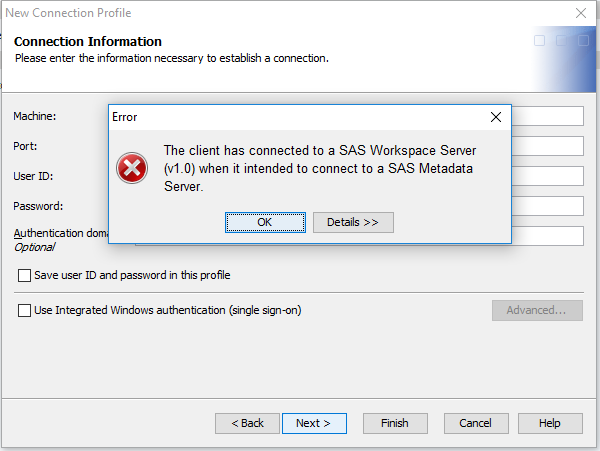Close the New Connection Profile window
The image size is (600, 451).
(x=581, y=13)
